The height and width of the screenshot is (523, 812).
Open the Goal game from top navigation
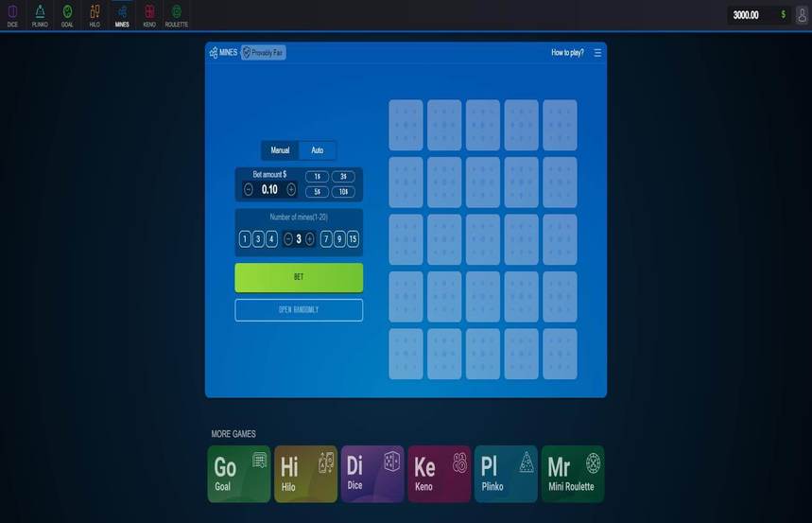pos(67,15)
